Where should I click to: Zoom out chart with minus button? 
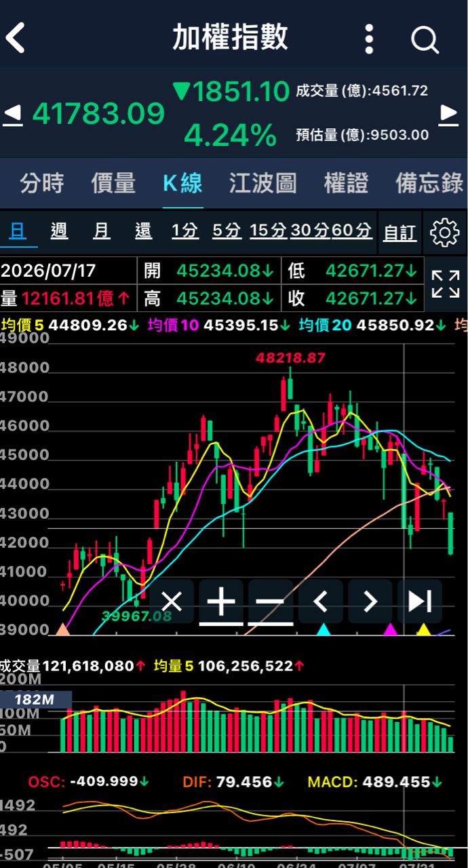[271, 601]
